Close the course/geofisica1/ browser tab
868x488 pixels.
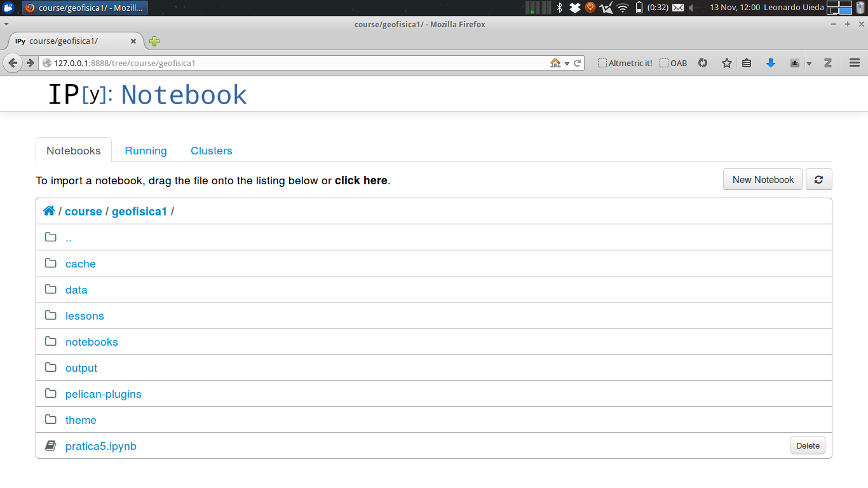(133, 41)
